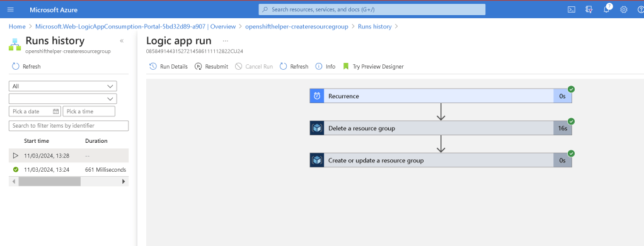Click the Microsoft Azure title in the header
644x246 pixels.
coord(54,9)
